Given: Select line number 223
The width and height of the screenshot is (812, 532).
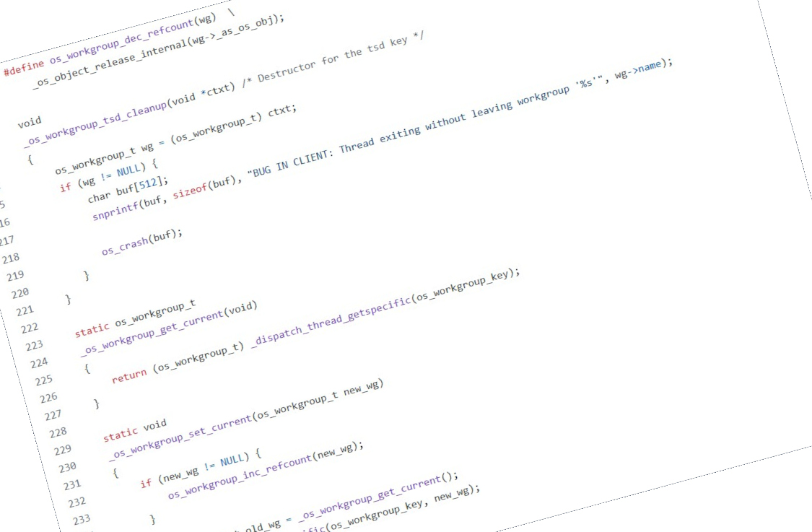Looking at the screenshot, I should point(34,345).
